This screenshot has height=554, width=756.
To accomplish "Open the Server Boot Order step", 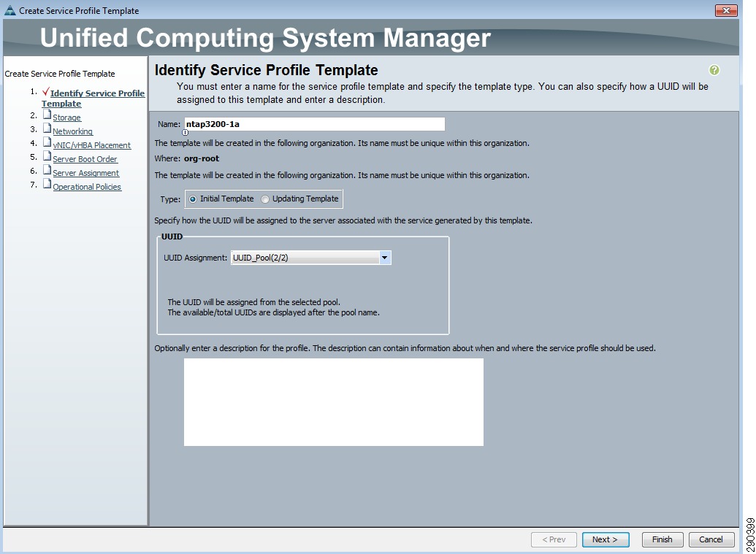I will pyautogui.click(x=85, y=159).
